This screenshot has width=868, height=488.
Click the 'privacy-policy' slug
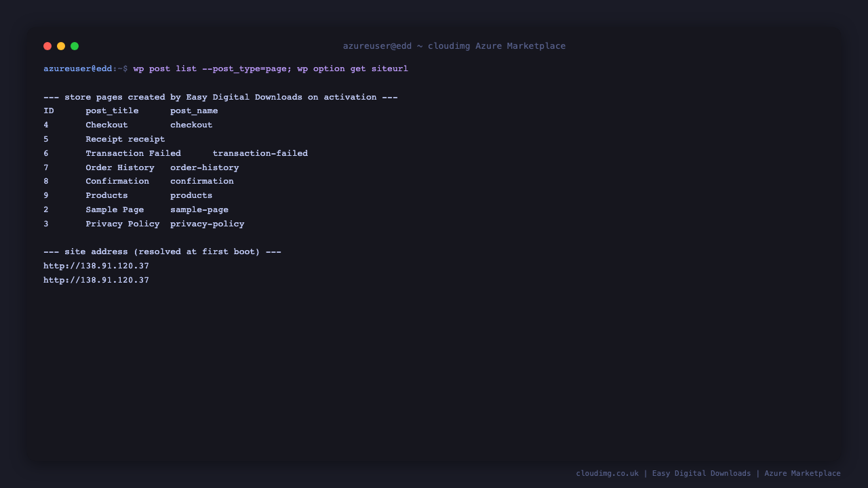pyautogui.click(x=208, y=224)
